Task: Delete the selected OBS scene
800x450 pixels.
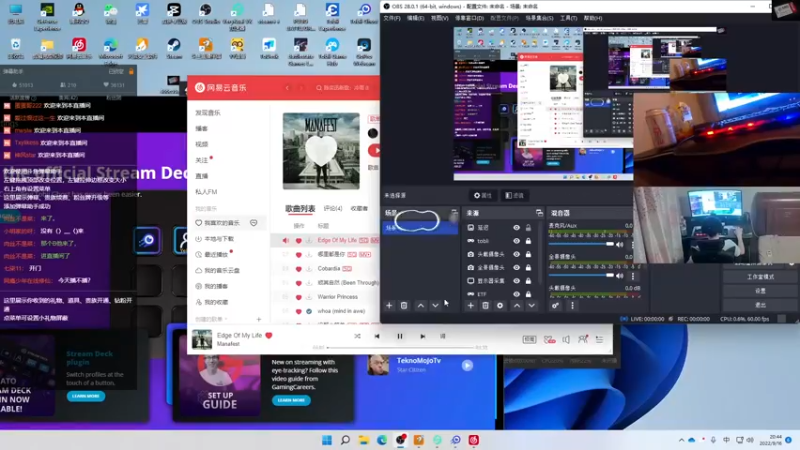Action: click(x=404, y=306)
